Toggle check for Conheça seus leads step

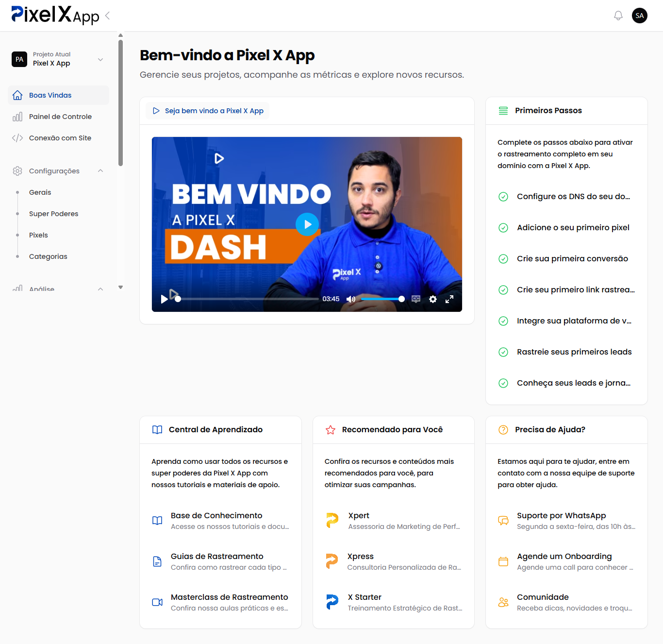tap(503, 383)
